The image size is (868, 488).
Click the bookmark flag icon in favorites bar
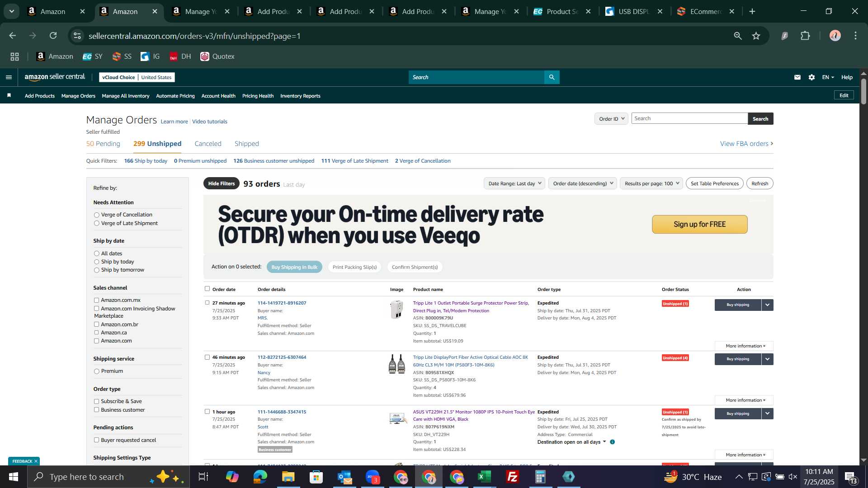coord(9,95)
